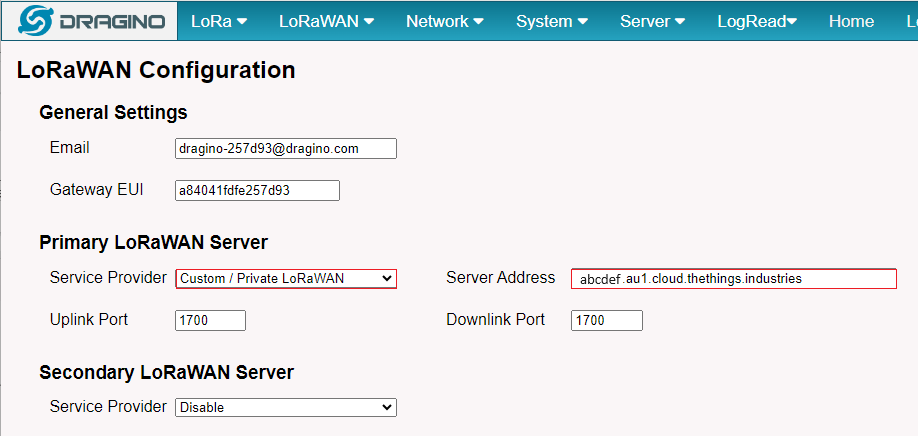Screen dimensions: 918x436
Task: Click the Downlink Port field
Action: [x=607, y=320]
